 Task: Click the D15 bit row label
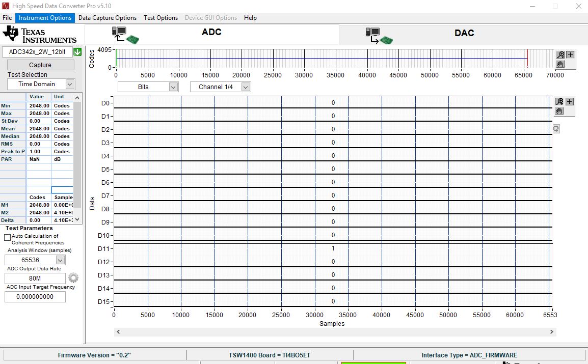point(103,301)
